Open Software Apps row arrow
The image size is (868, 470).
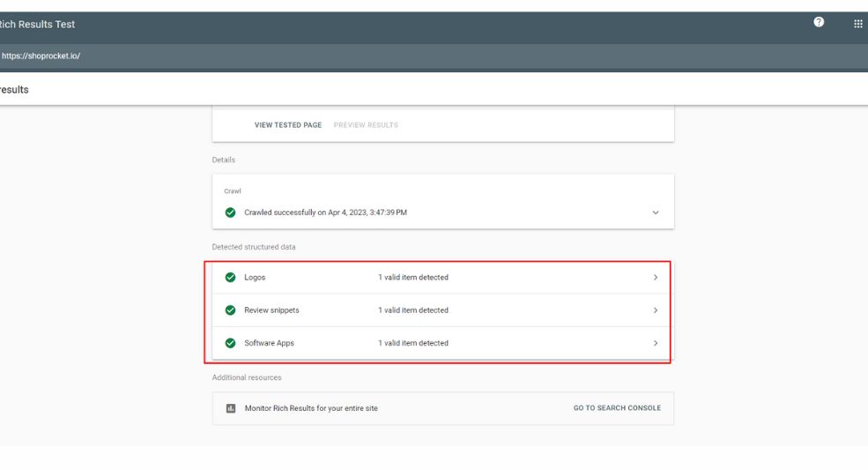(656, 343)
